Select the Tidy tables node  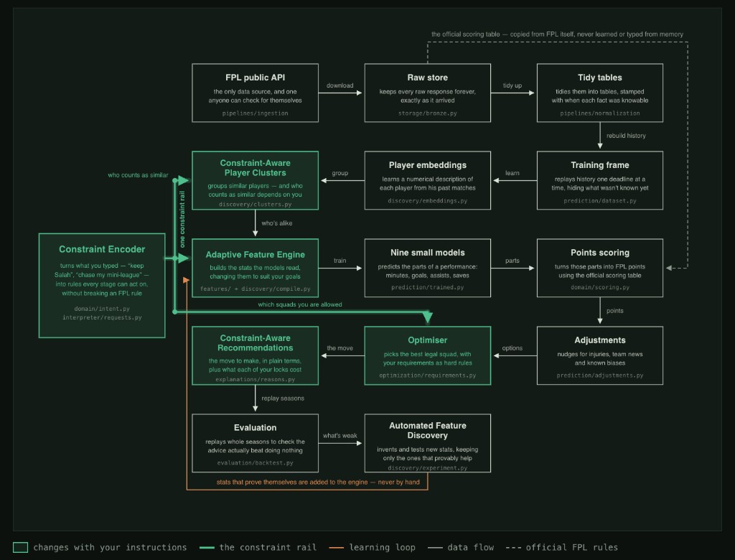coord(600,93)
